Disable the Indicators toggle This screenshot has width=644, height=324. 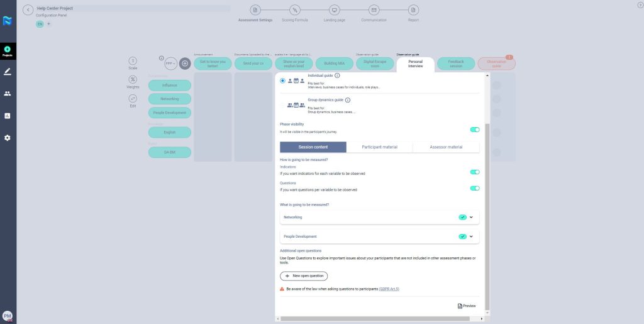coord(475,172)
